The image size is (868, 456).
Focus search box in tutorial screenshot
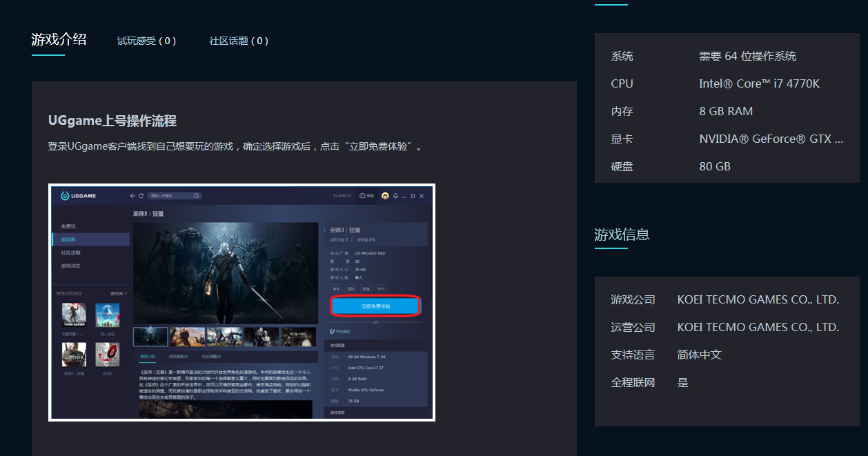pos(175,196)
